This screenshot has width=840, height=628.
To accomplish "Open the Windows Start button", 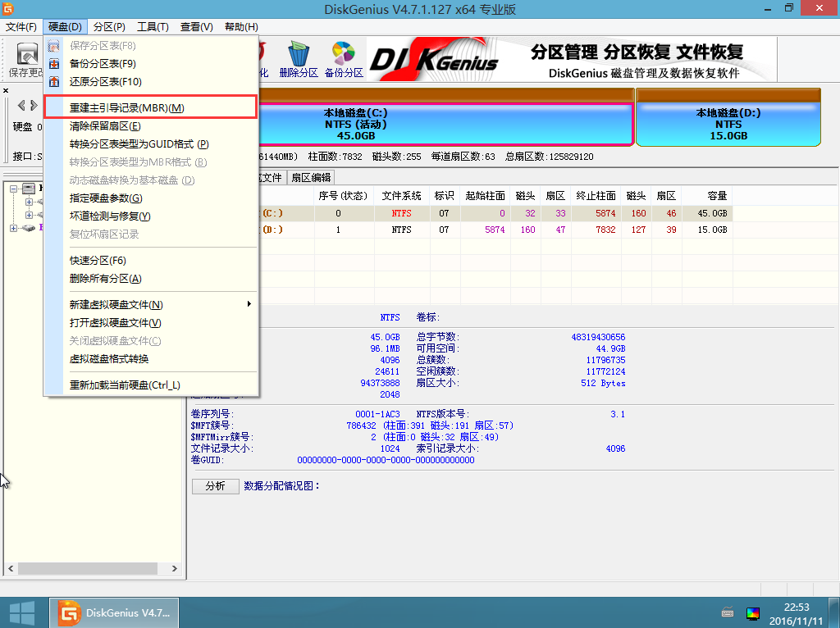I will [22, 613].
